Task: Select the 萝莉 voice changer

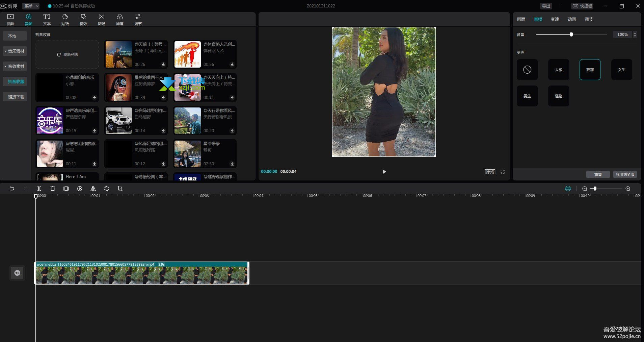Action: coord(590,70)
